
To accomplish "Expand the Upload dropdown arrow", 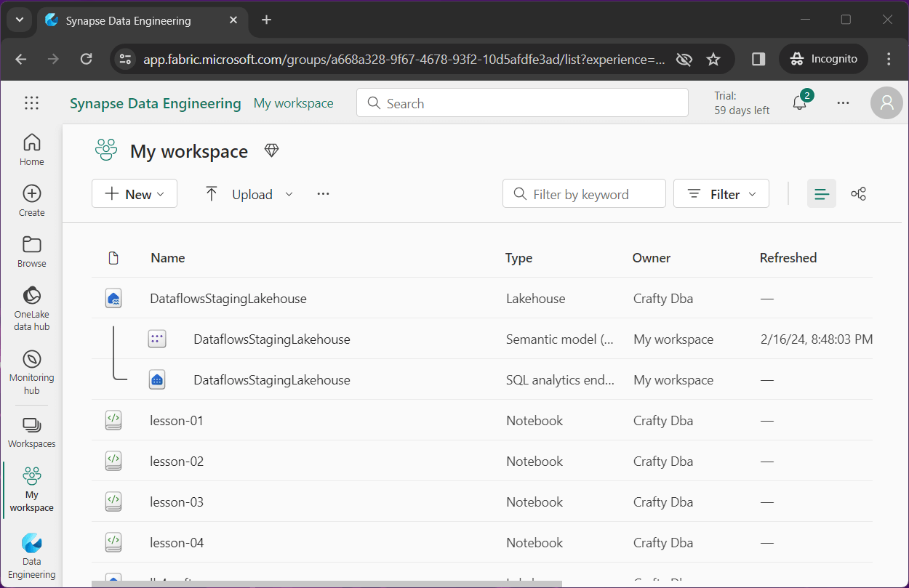I will pos(289,194).
